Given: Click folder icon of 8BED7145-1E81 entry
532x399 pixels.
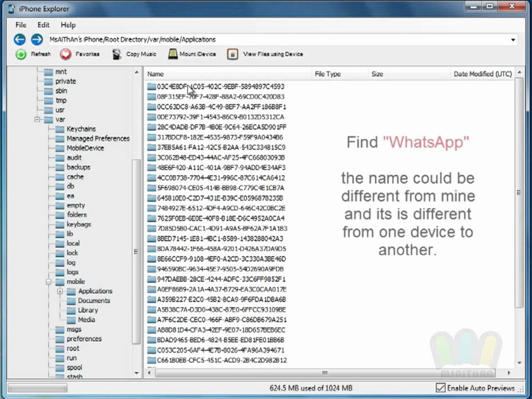Looking at the screenshot, I should pos(151,239).
